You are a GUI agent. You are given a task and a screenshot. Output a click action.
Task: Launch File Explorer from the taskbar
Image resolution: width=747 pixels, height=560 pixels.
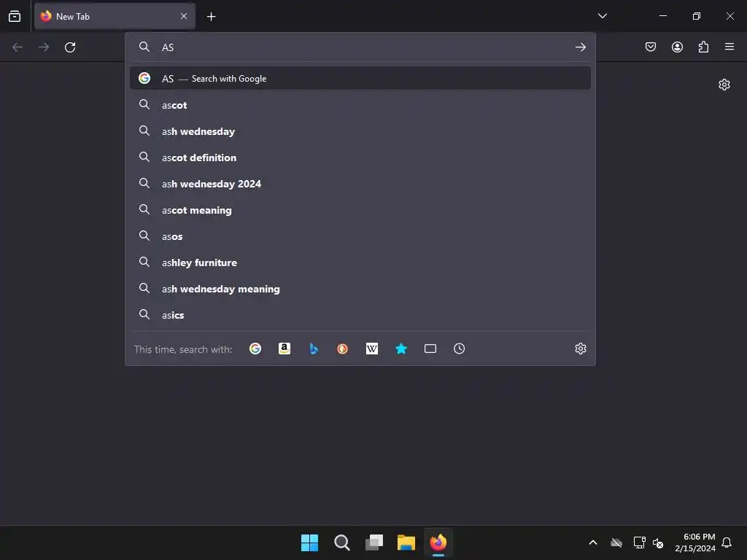coord(406,542)
